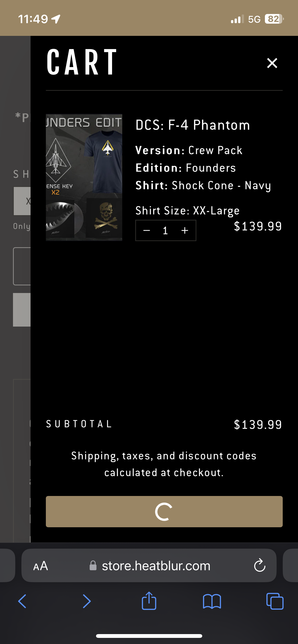Open Safari AA text size menu
This screenshot has width=298, height=644.
click(x=40, y=566)
